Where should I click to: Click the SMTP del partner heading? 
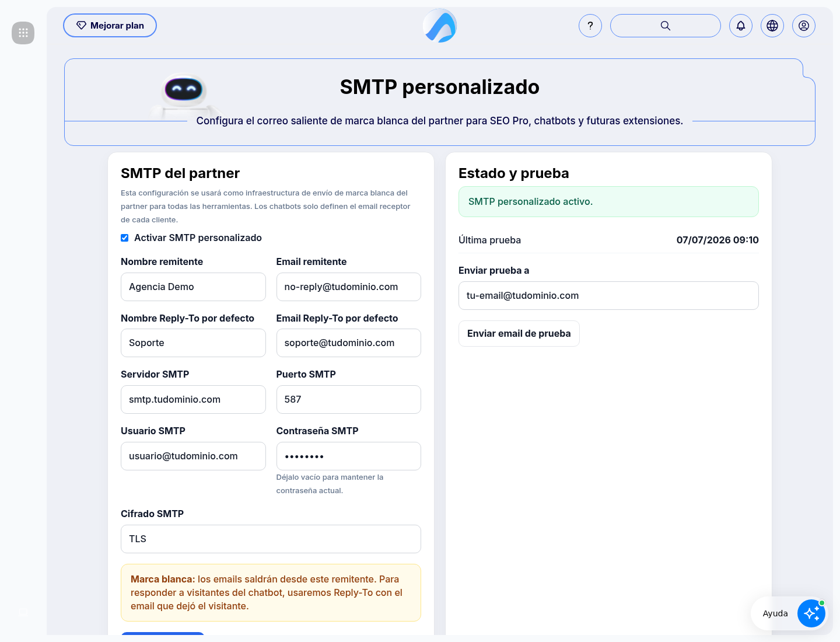pos(180,173)
